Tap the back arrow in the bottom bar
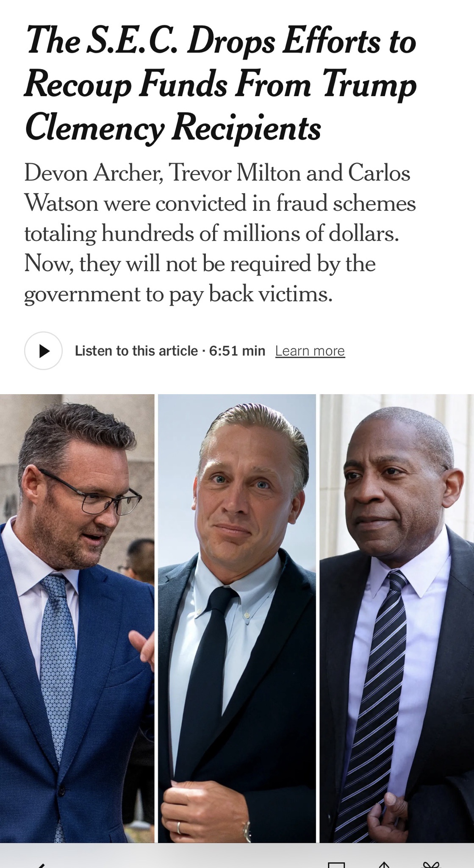This screenshot has width=474, height=868. click(x=41, y=865)
